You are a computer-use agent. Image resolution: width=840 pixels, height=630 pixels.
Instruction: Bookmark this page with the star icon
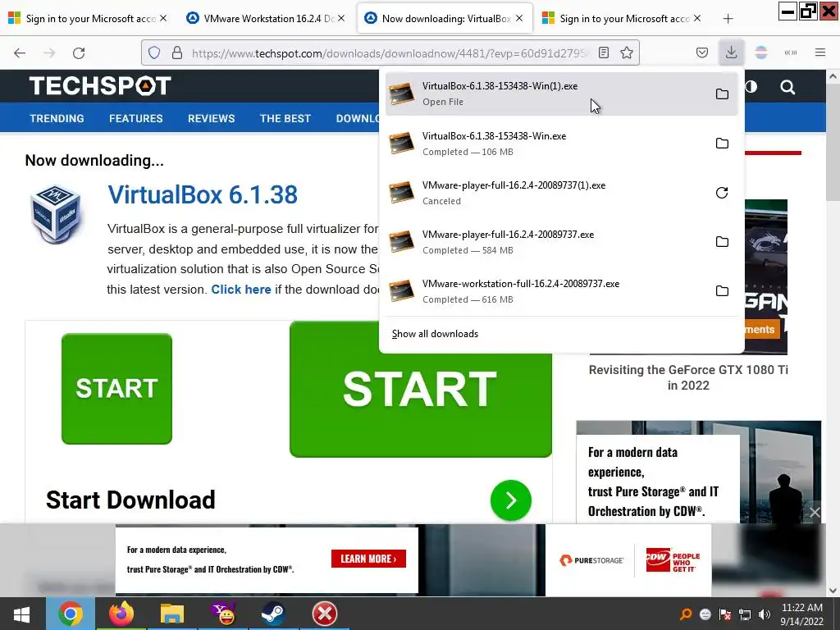pos(626,52)
